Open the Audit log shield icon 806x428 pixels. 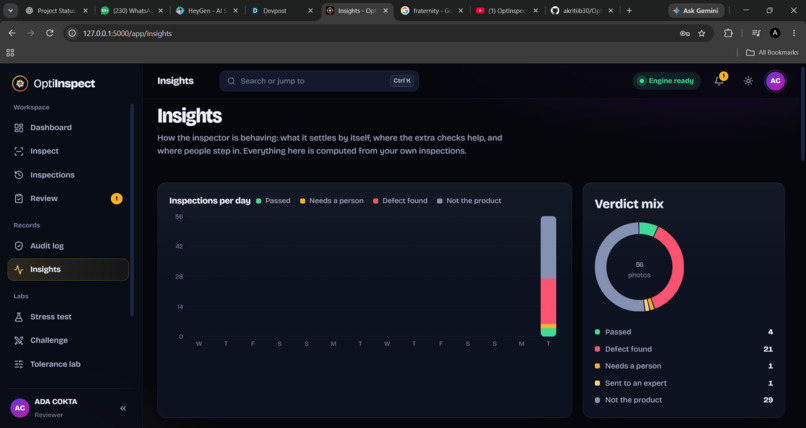pos(19,246)
